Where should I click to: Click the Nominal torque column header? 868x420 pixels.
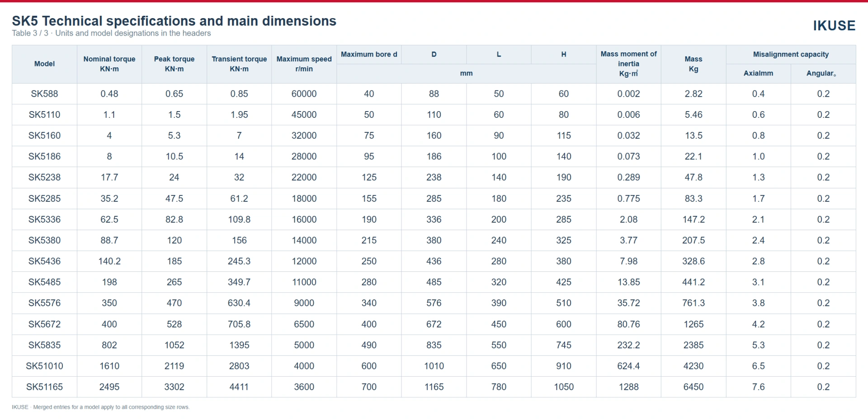(x=109, y=64)
